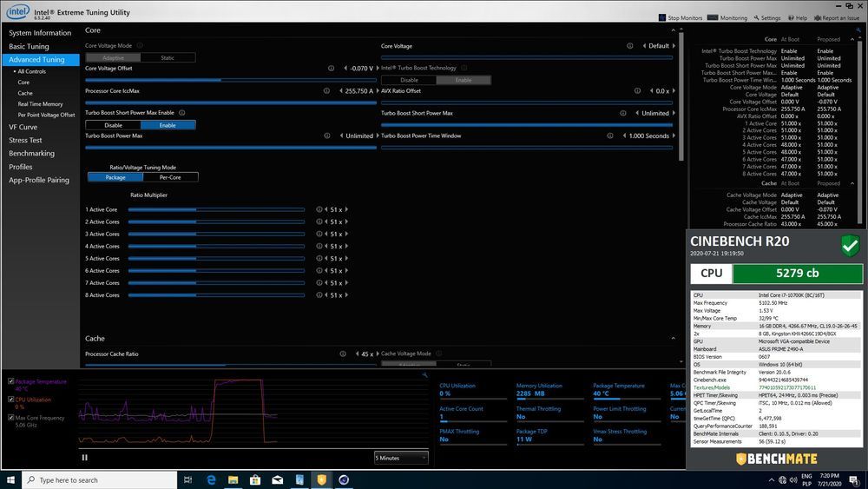Screen dimensions: 868x489
Task: Select Package ratio tuning mode
Action: pyautogui.click(x=115, y=177)
